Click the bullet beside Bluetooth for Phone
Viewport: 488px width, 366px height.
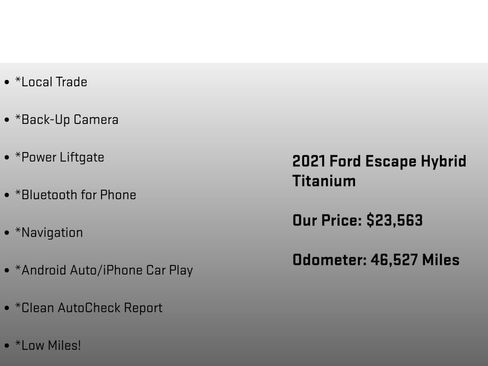click(7, 195)
